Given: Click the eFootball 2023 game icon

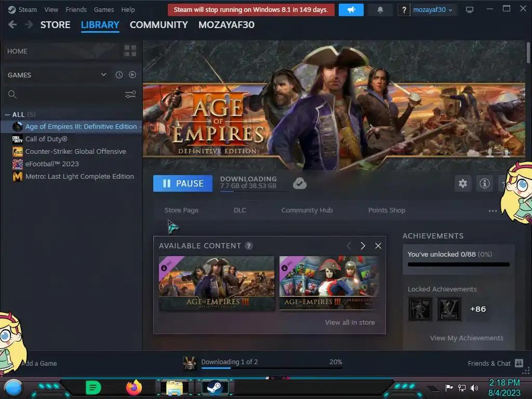Looking at the screenshot, I should [x=17, y=164].
